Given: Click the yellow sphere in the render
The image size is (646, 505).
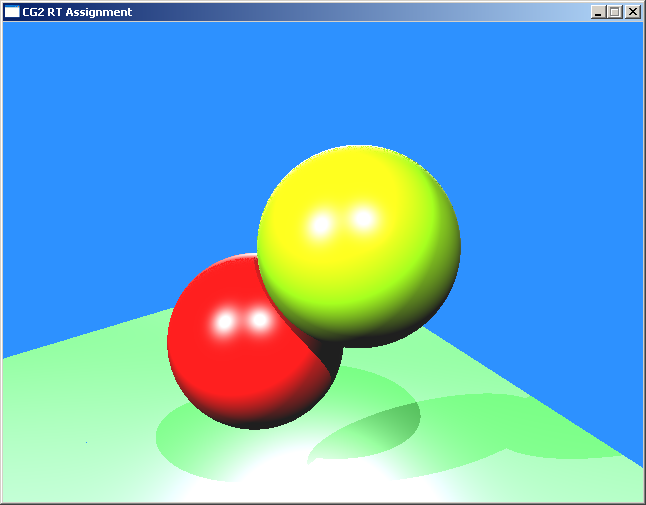Looking at the screenshot, I should pos(359,246).
